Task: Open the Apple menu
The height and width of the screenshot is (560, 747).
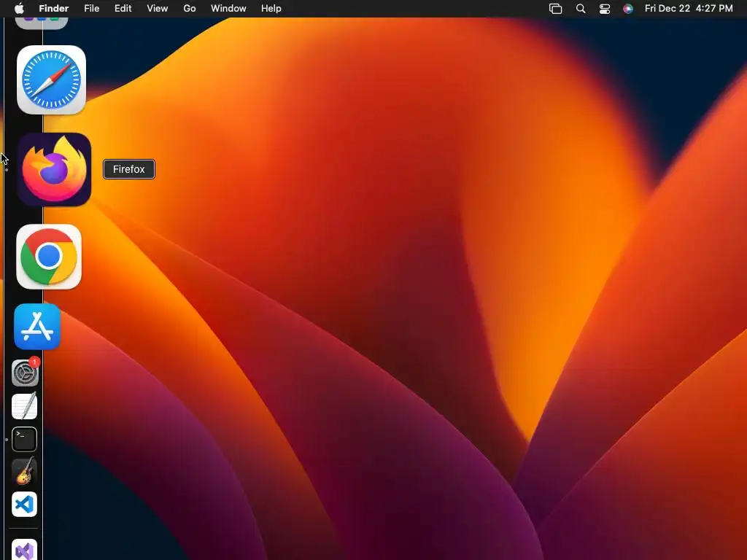Action: pos(19,9)
